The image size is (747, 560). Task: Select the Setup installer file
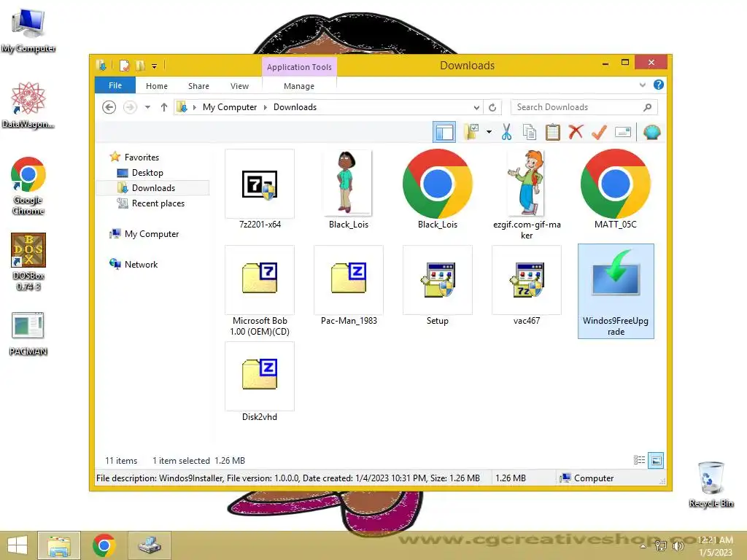(x=438, y=286)
